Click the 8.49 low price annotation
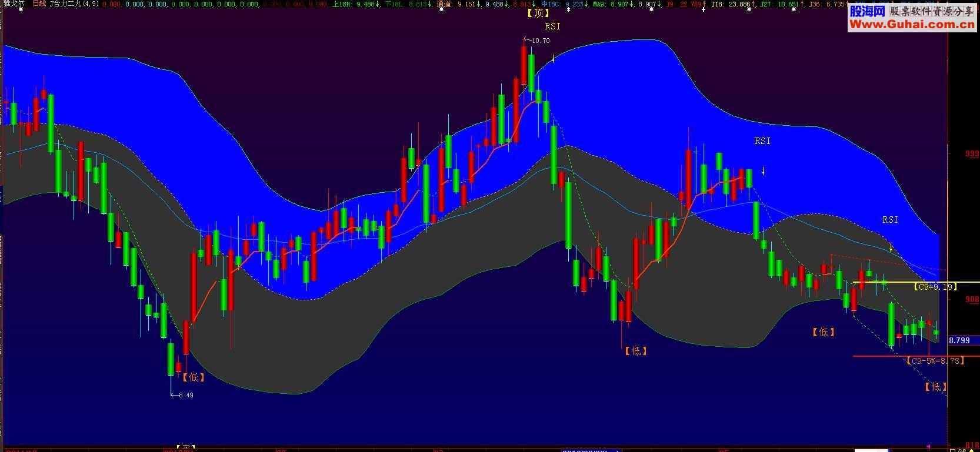The image size is (980, 452). [x=186, y=395]
